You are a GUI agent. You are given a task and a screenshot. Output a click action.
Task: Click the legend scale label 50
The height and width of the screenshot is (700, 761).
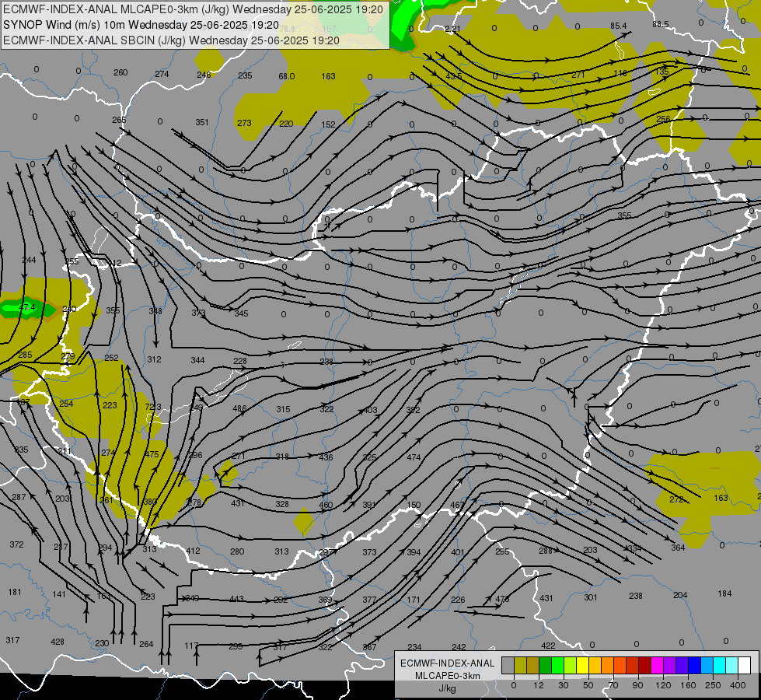point(588,685)
